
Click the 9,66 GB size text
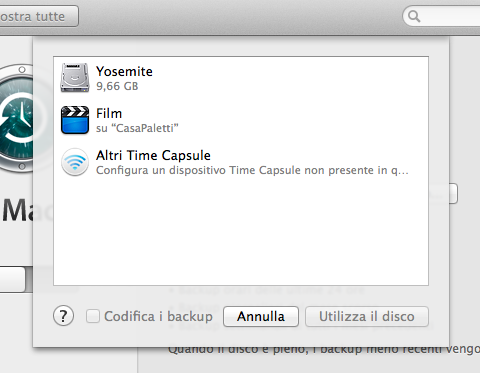(117, 86)
